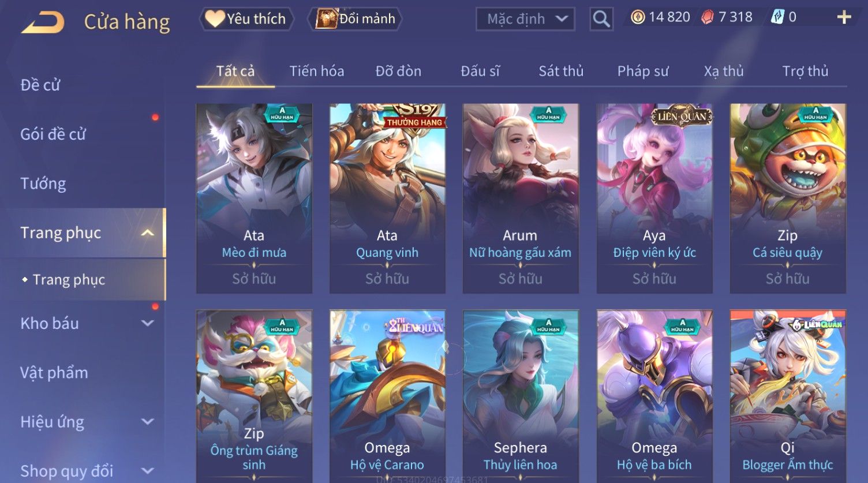This screenshot has width=868, height=483.
Task: Tap the golden back arrow icon
Action: click(43, 23)
